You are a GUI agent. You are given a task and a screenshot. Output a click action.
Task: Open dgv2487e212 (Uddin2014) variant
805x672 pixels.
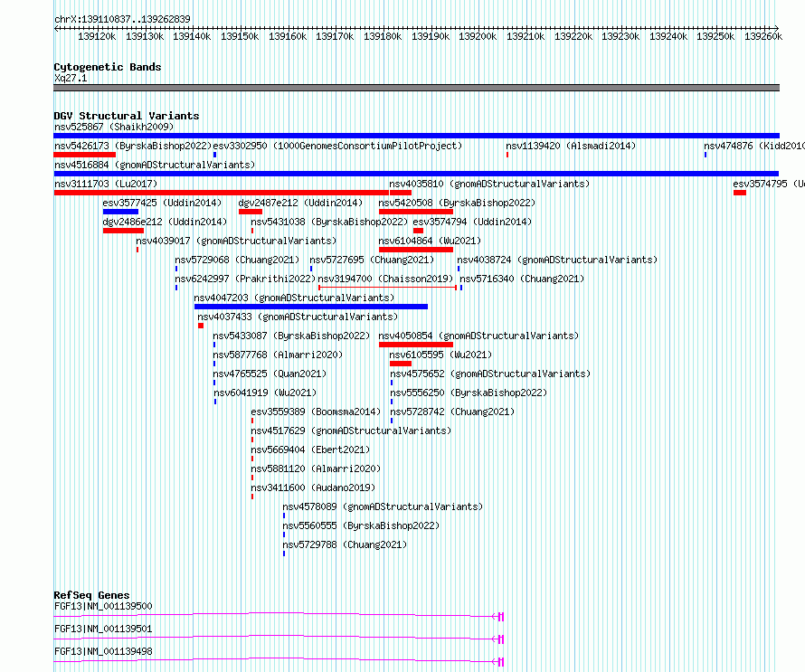coord(300,203)
